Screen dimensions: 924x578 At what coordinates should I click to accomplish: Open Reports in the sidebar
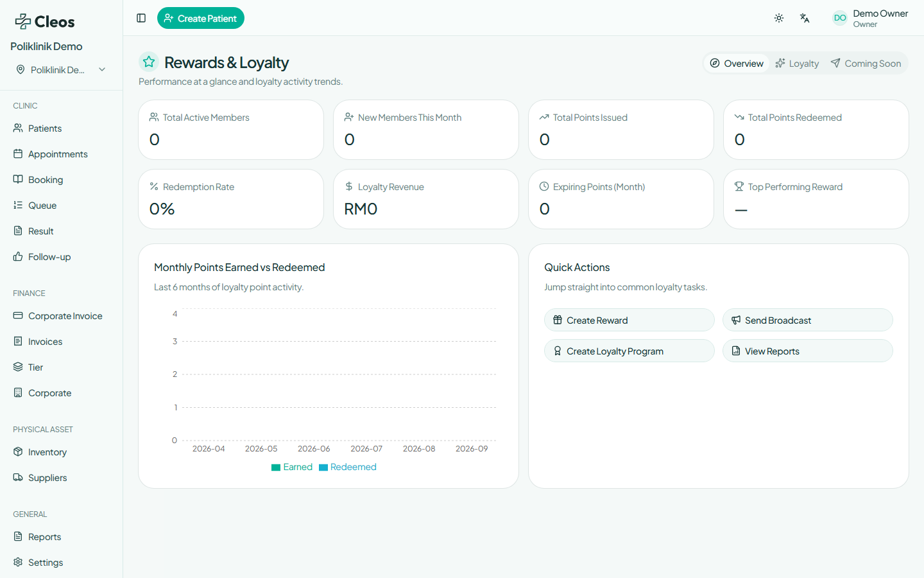coord(61,537)
